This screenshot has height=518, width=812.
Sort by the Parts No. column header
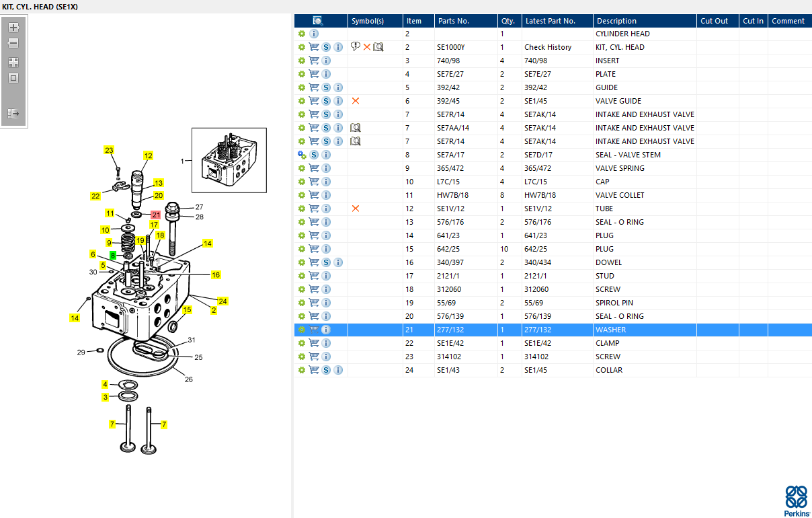466,21
